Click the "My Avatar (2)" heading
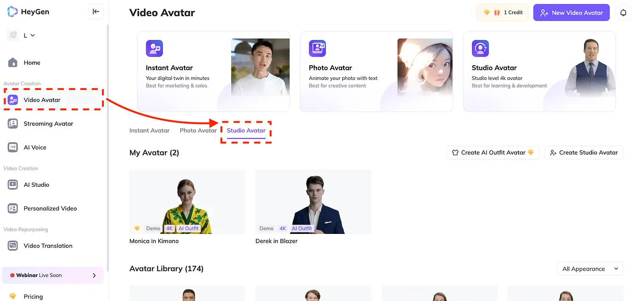This screenshot has width=644, height=301. click(x=154, y=153)
